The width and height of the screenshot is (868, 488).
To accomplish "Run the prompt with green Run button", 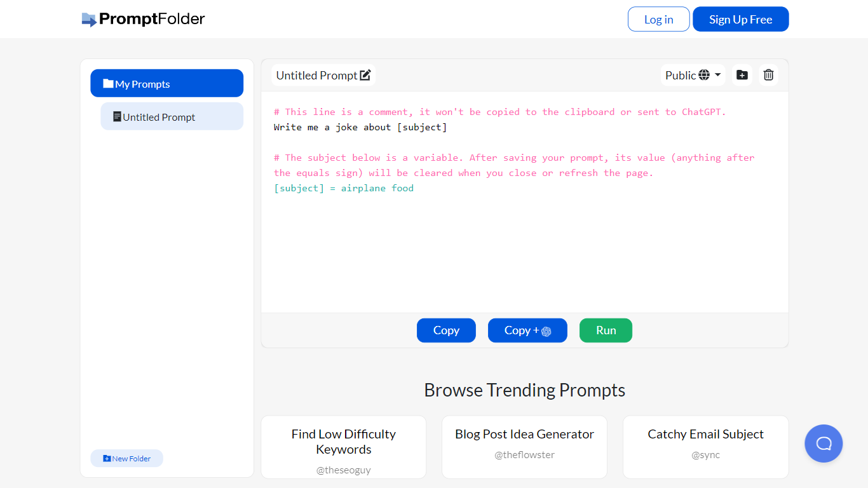I will point(606,330).
